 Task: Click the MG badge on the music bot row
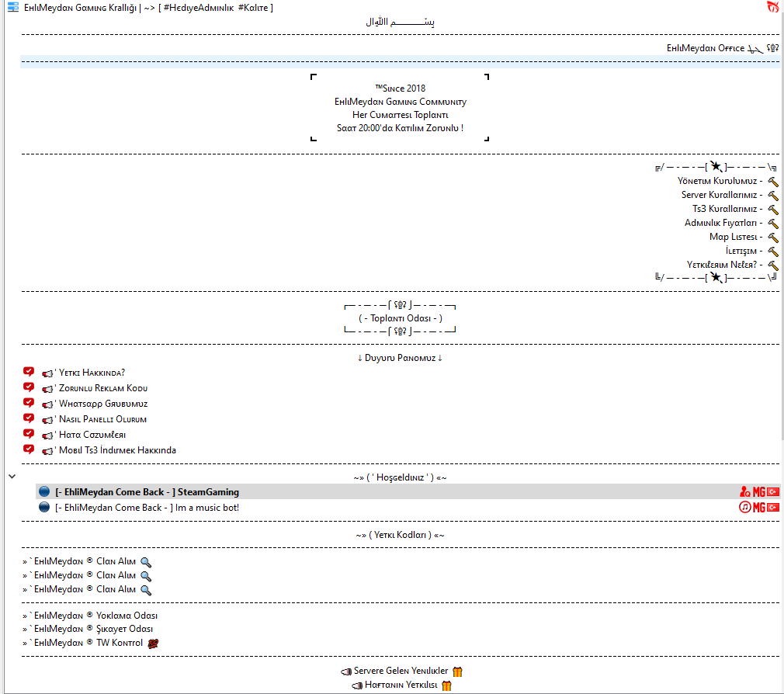tap(759, 508)
